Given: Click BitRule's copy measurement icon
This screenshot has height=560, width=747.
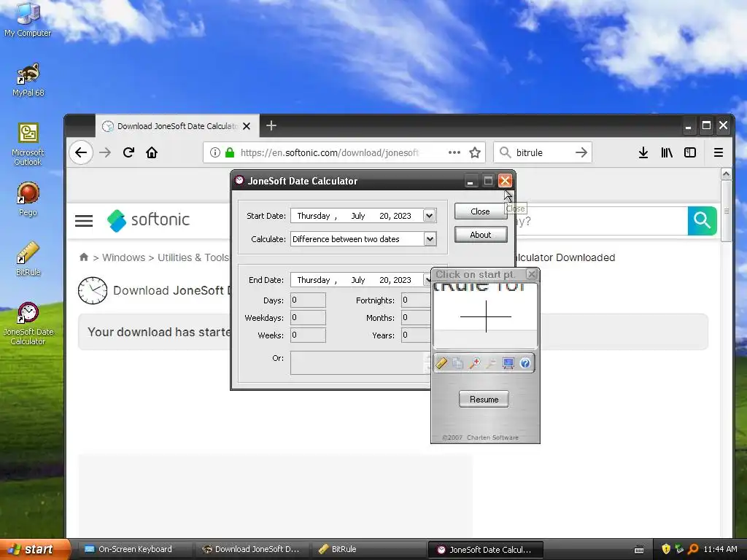Looking at the screenshot, I should tap(458, 363).
